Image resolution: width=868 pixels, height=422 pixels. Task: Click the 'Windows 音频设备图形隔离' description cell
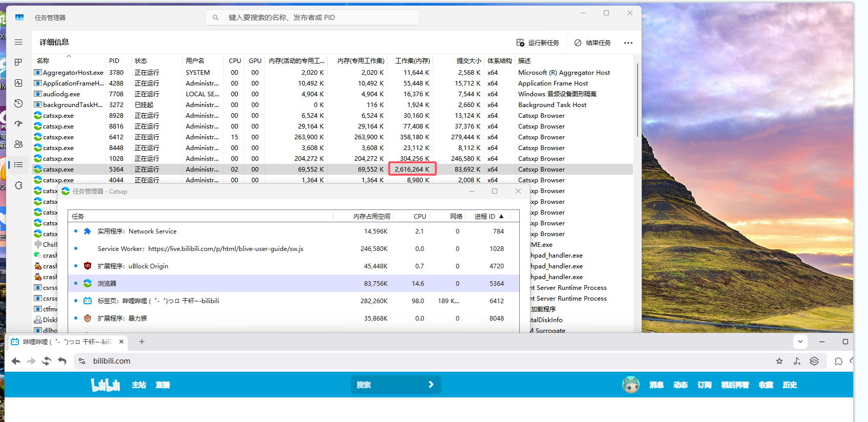(557, 94)
